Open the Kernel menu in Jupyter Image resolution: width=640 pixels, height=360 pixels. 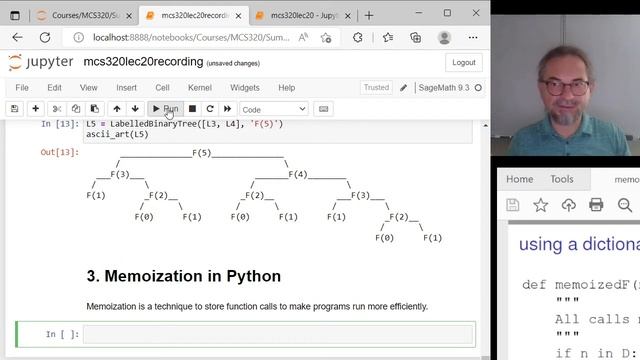[x=200, y=88]
